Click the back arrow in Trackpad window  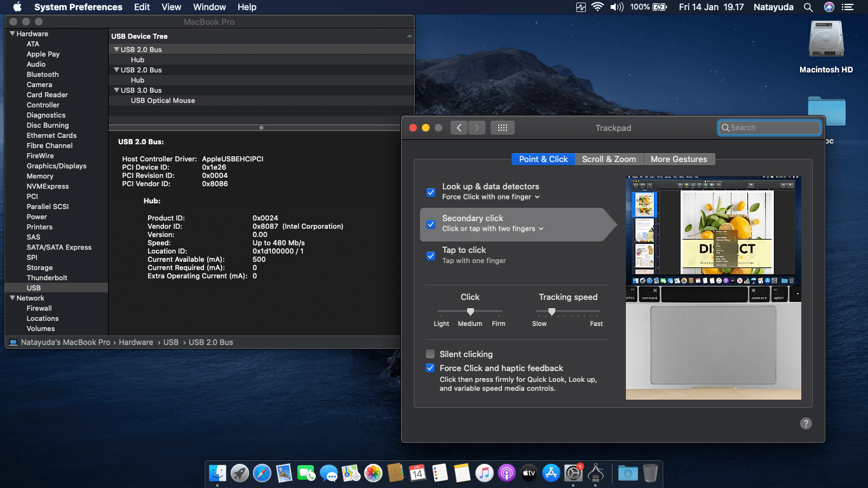(459, 128)
